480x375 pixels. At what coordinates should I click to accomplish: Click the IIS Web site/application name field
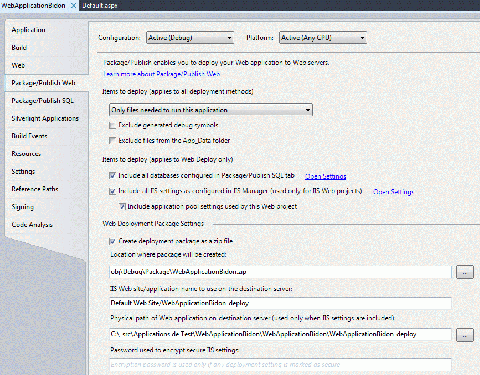tap(280, 303)
